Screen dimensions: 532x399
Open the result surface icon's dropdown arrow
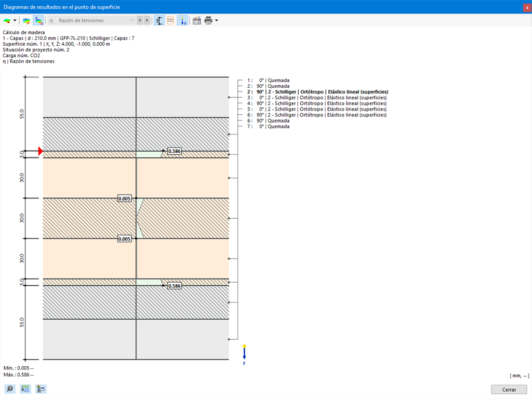point(15,21)
